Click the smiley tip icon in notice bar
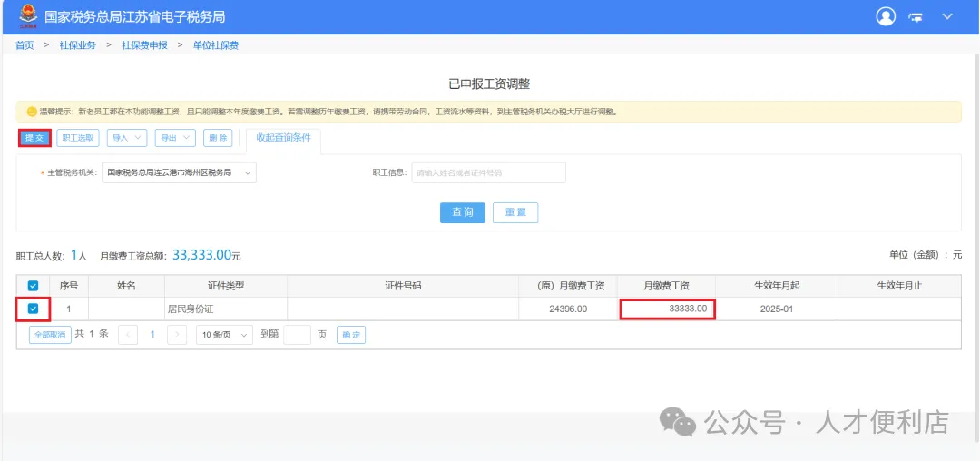 pyautogui.click(x=31, y=112)
